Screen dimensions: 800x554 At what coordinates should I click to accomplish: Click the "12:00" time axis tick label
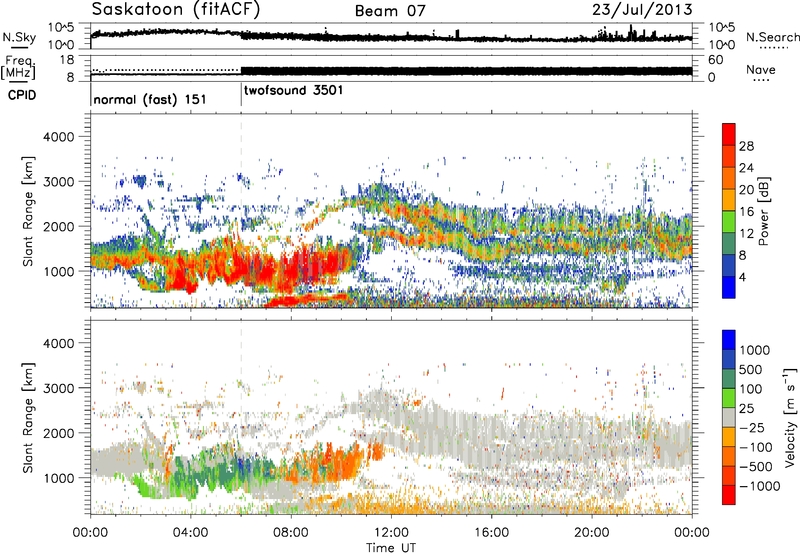(391, 533)
